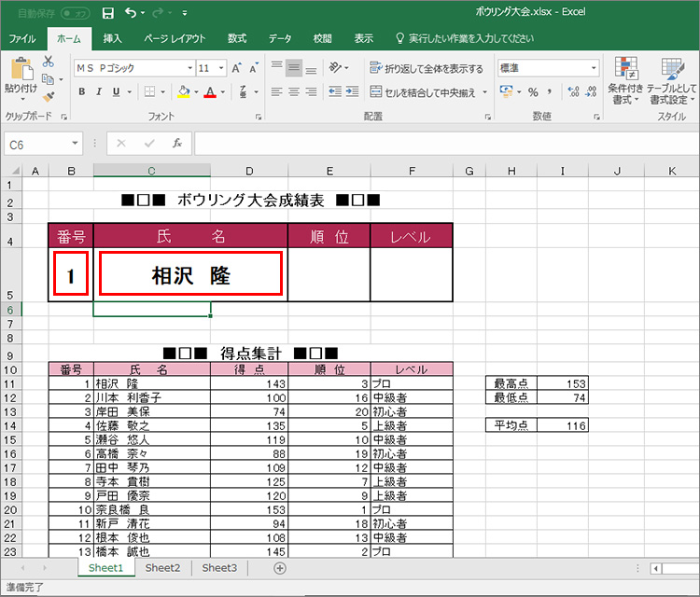
Task: Click the Insert Function fx icon
Action: coord(176,144)
